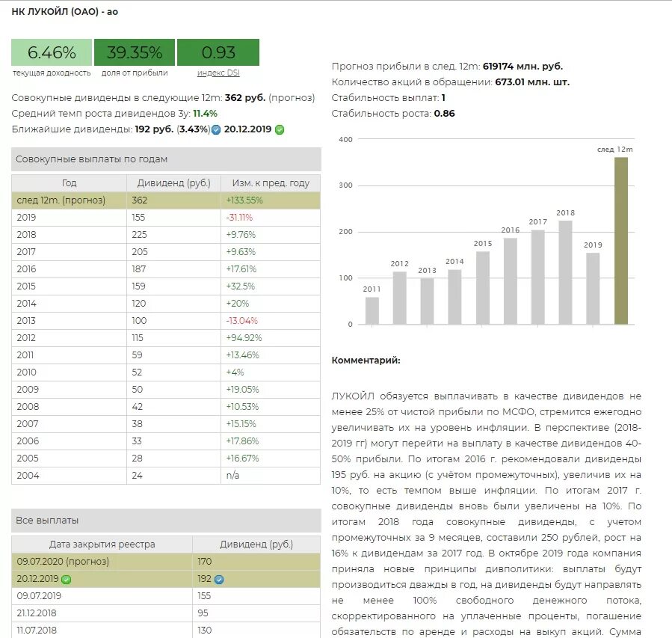Click the blue badge beside dividend 192
672x638 pixels.
point(219,579)
